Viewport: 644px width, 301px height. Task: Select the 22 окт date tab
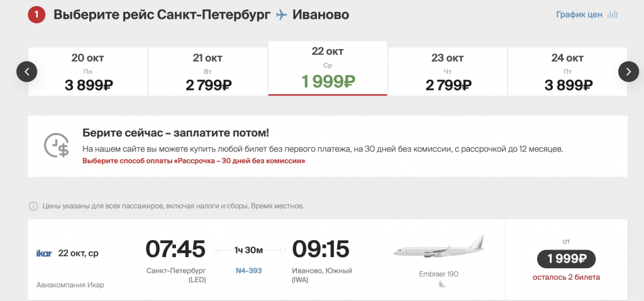click(328, 68)
